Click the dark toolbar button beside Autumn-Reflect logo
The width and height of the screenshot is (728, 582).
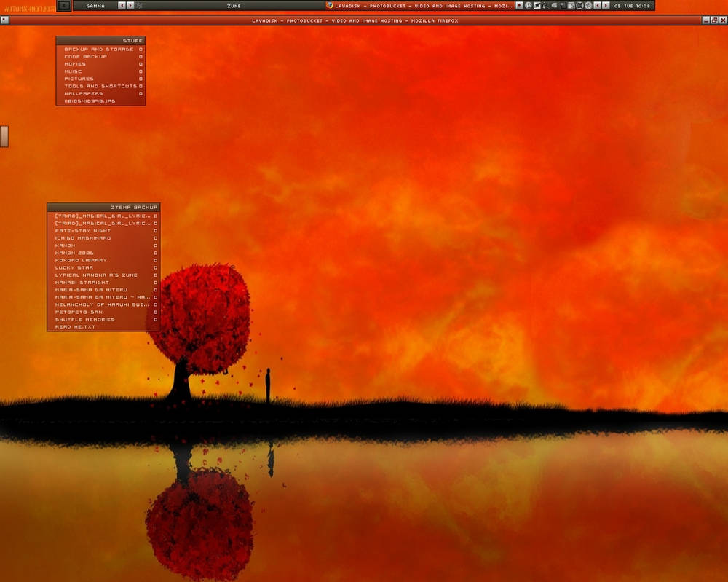(64, 6)
